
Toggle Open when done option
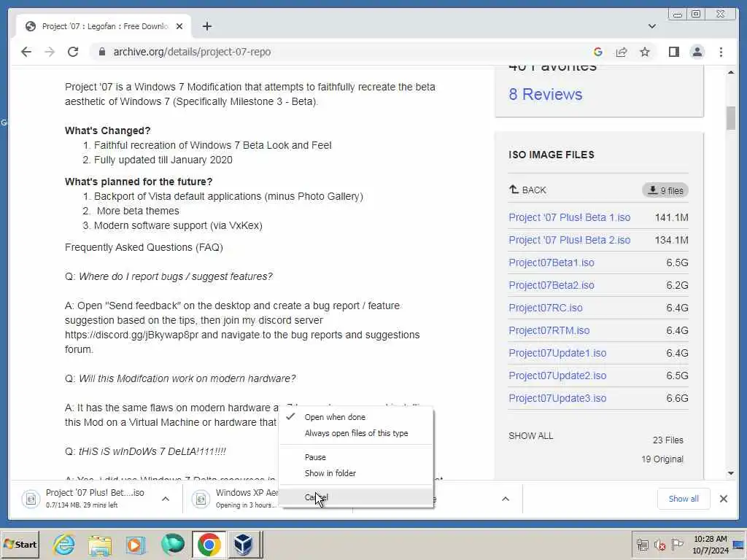click(356, 417)
